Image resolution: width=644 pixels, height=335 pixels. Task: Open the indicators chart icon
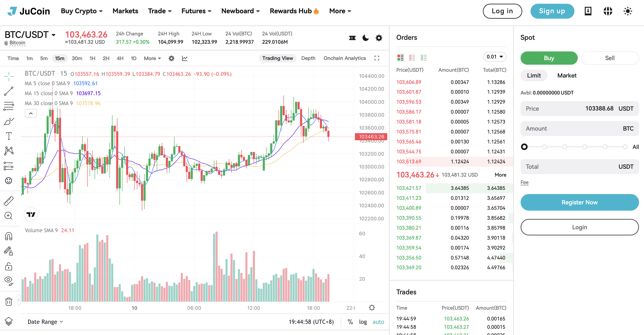(185, 58)
